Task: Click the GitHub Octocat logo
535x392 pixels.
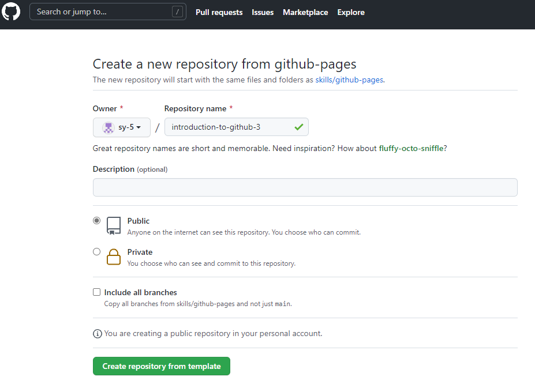Action: coord(11,12)
